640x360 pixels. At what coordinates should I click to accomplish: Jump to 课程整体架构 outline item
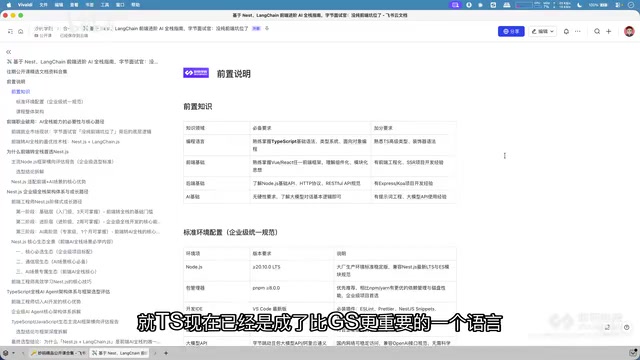tap(30, 111)
